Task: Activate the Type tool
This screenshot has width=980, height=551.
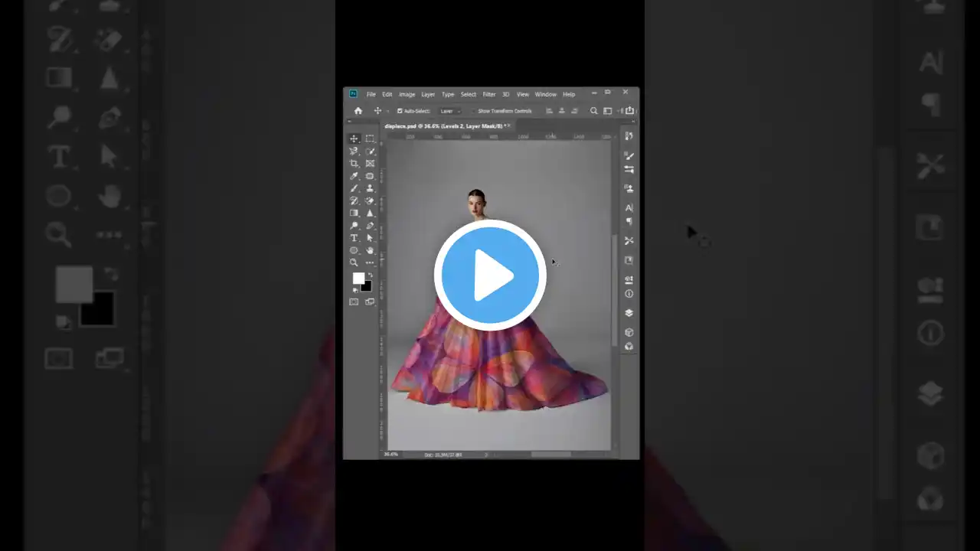Action: [354, 237]
